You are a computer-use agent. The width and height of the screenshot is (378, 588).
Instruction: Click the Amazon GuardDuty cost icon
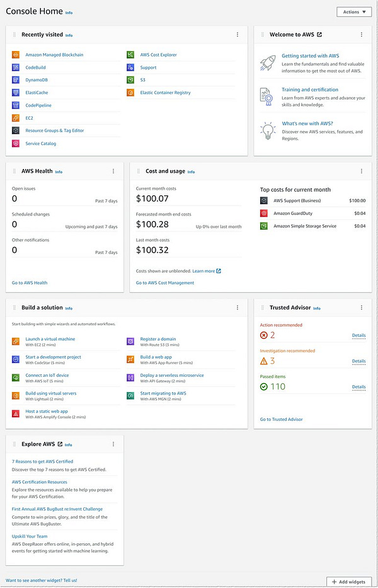tap(263, 214)
